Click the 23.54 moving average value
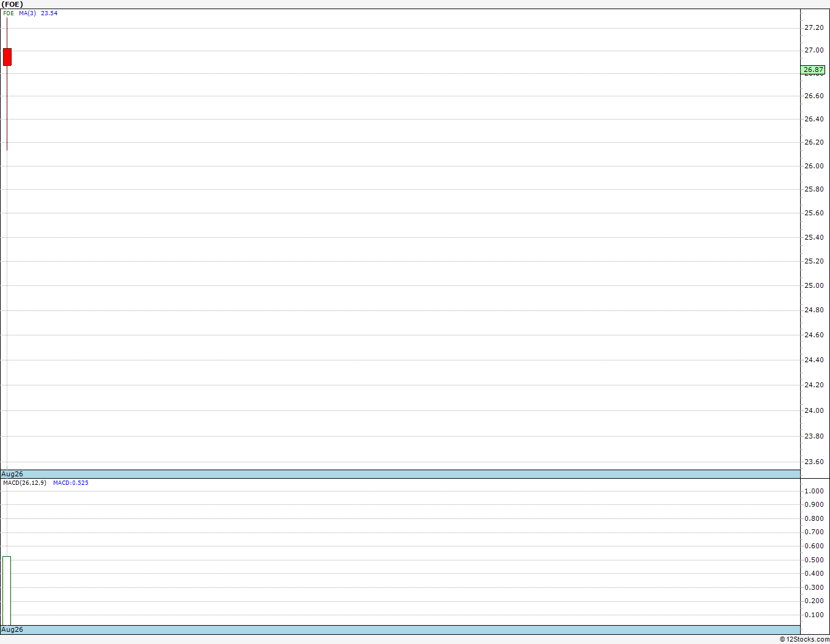 (49, 13)
